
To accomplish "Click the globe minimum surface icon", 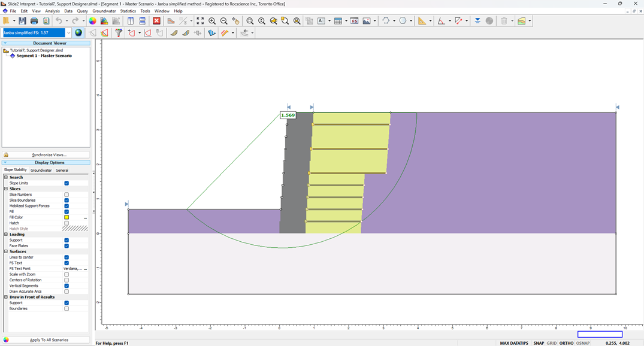I will 78,33.
